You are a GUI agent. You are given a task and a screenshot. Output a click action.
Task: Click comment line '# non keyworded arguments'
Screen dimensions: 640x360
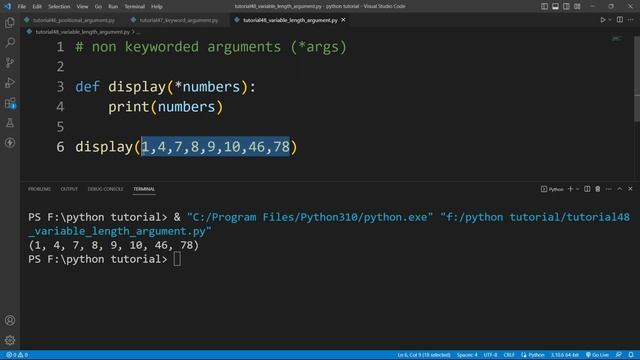211,47
